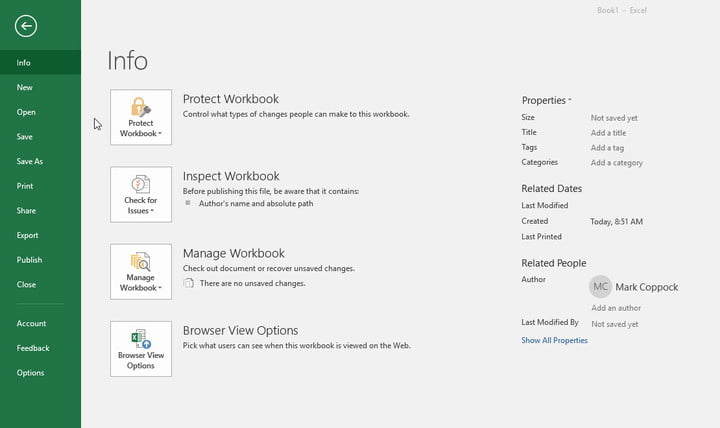Click the Browser View Options icon
720x428 pixels.
point(141,349)
